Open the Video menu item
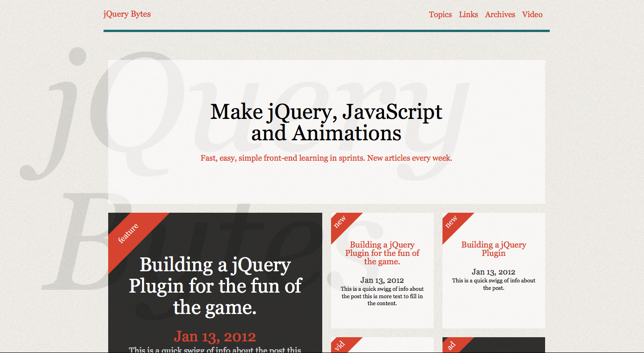This screenshot has height=353, width=644. click(x=532, y=14)
